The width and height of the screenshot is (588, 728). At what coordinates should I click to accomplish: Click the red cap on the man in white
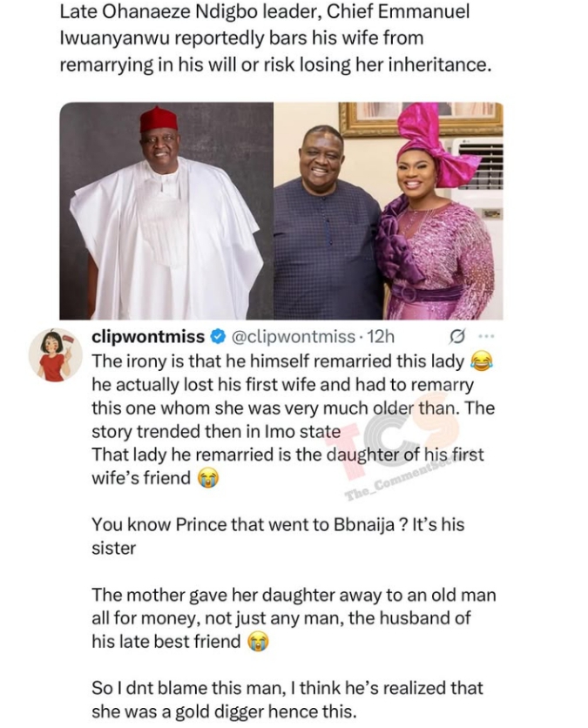pos(159,120)
